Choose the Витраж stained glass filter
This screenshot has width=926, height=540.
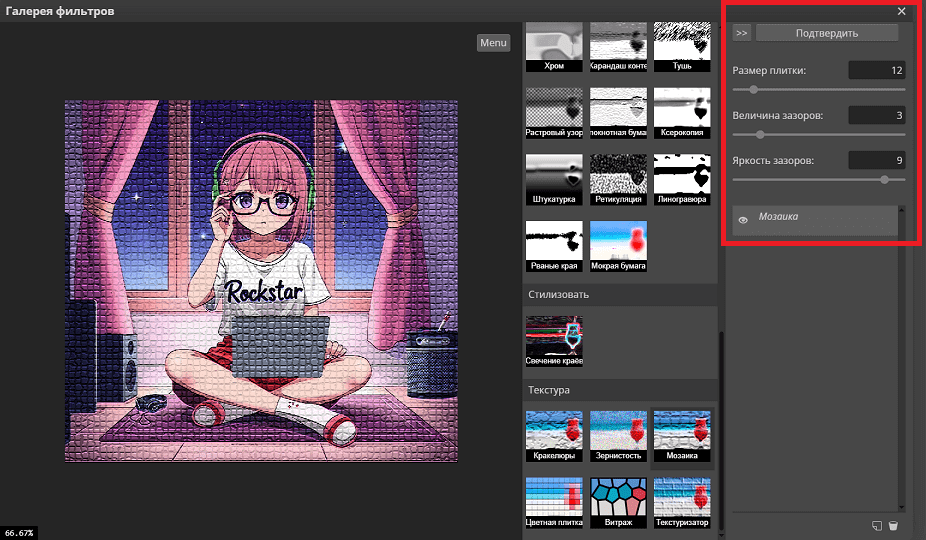coord(618,503)
